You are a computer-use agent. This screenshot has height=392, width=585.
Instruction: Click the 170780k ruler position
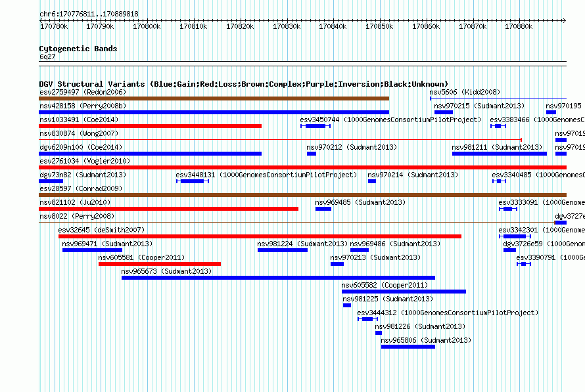(x=54, y=26)
